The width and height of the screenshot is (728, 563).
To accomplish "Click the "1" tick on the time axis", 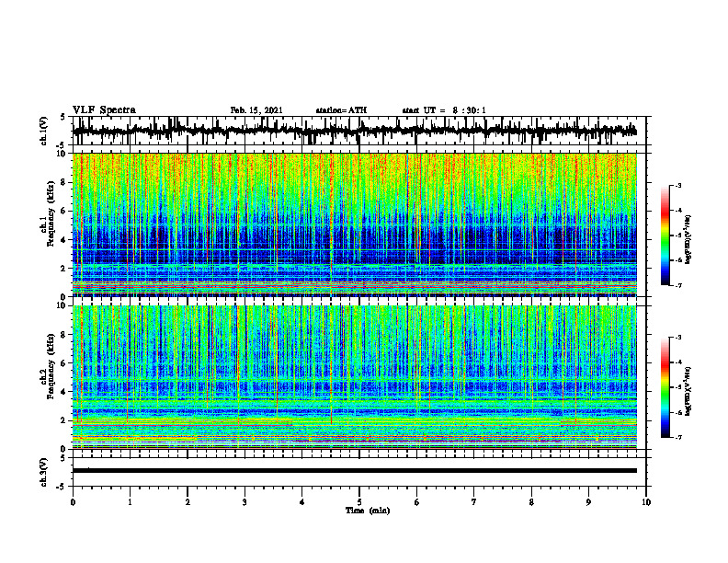I will 130,502.
